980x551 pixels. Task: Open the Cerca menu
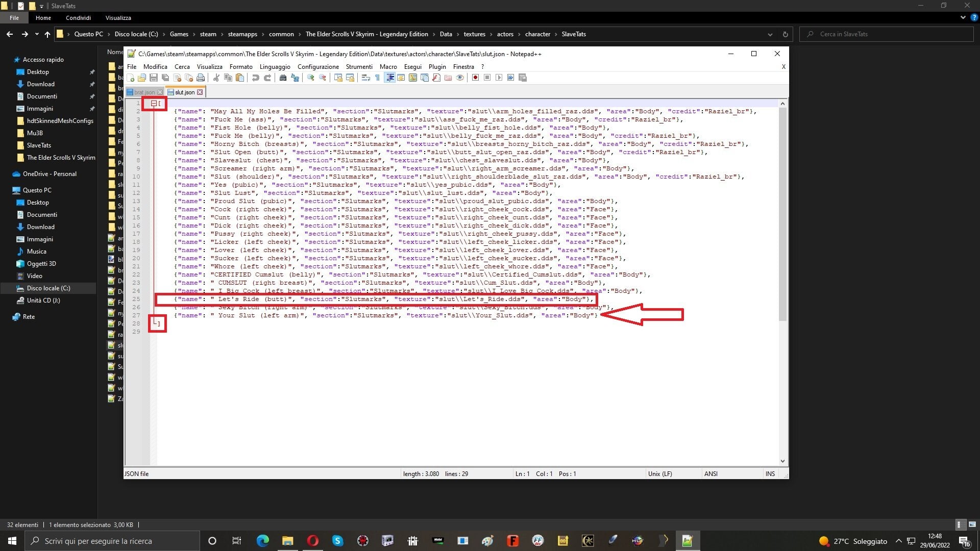[x=182, y=67]
